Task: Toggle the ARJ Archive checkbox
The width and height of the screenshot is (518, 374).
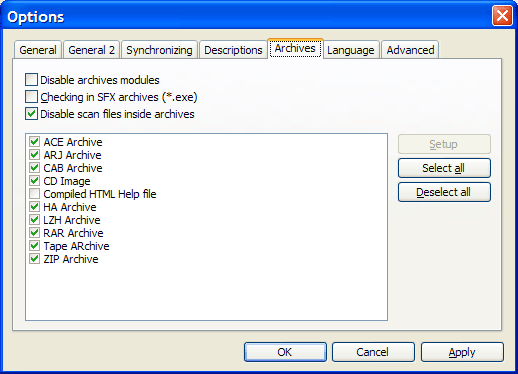Action: (x=34, y=155)
